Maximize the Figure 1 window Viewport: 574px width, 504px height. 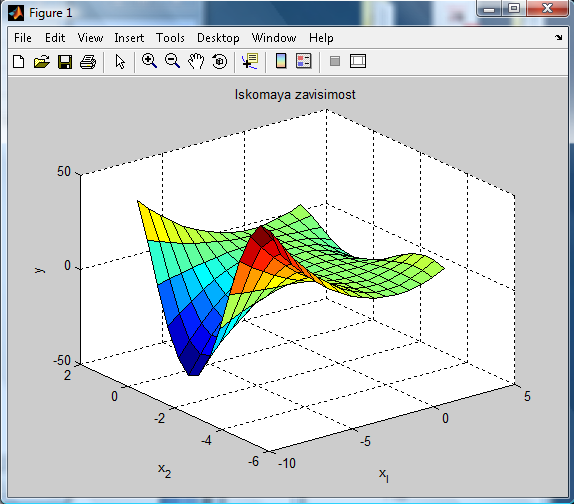click(514, 9)
